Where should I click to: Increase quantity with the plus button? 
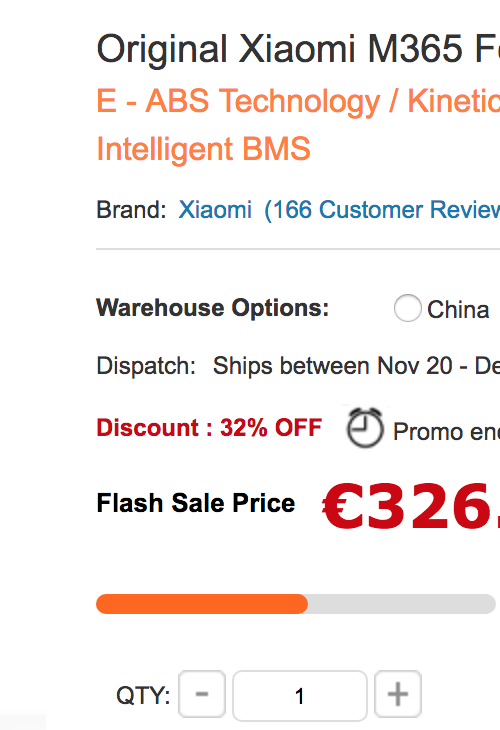coord(398,695)
